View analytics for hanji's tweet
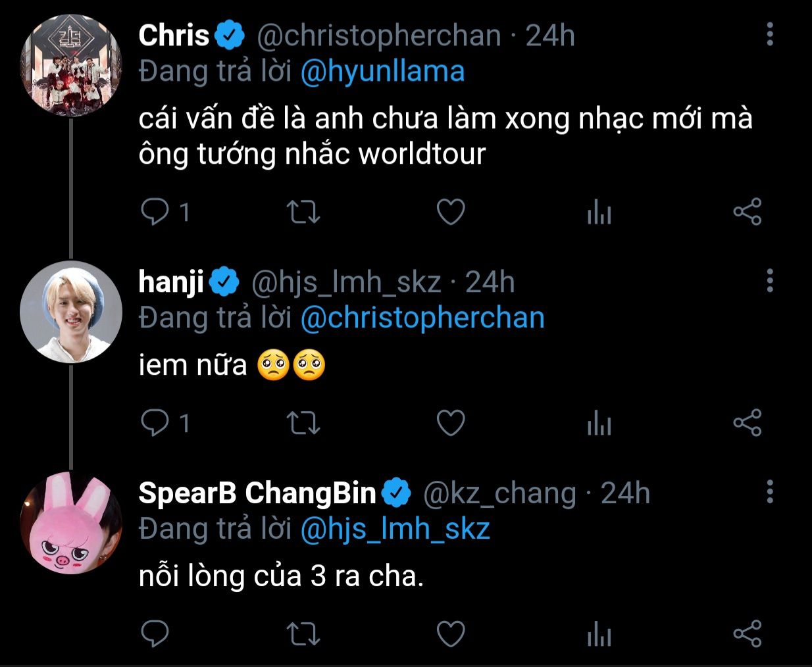 pos(599,424)
